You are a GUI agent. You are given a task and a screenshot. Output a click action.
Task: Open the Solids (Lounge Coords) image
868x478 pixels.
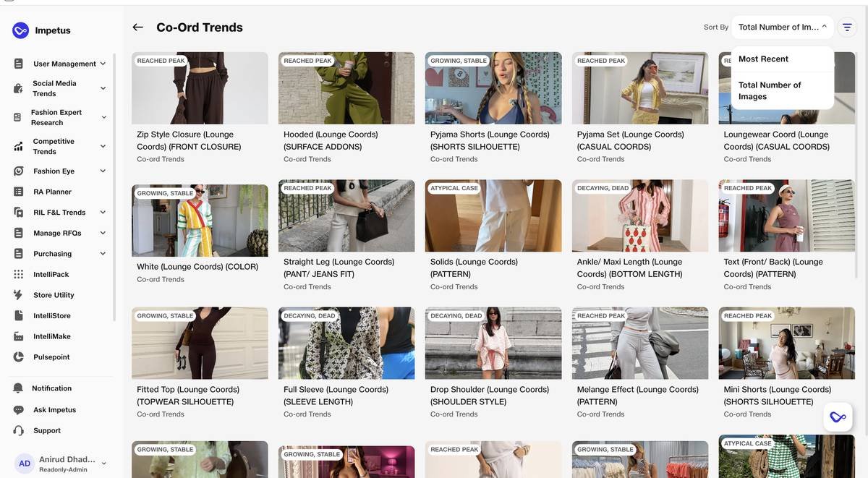pos(493,215)
